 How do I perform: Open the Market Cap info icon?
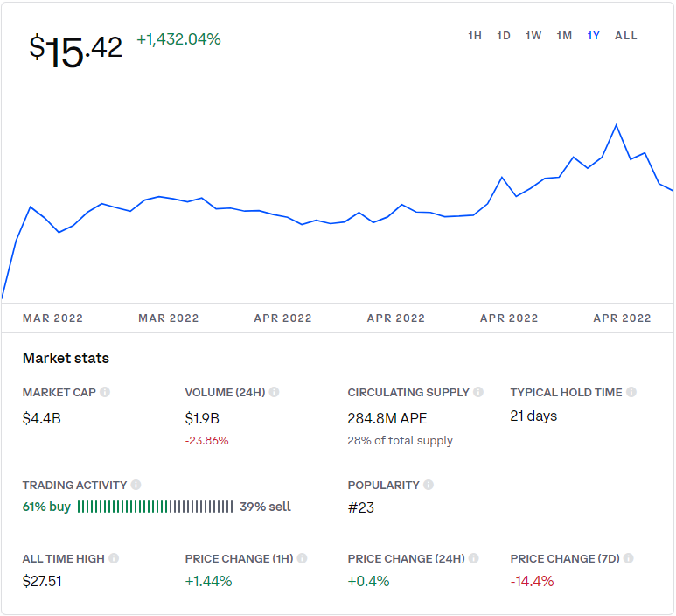coord(105,392)
